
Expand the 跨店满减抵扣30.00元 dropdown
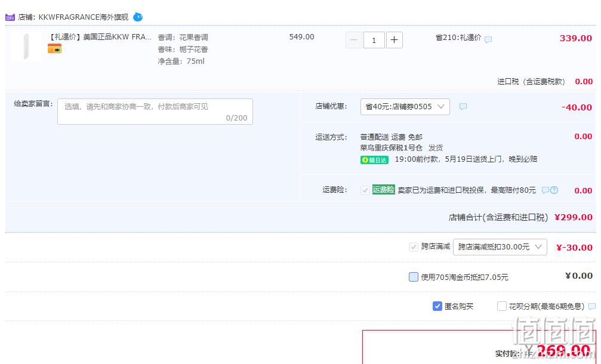coord(500,247)
